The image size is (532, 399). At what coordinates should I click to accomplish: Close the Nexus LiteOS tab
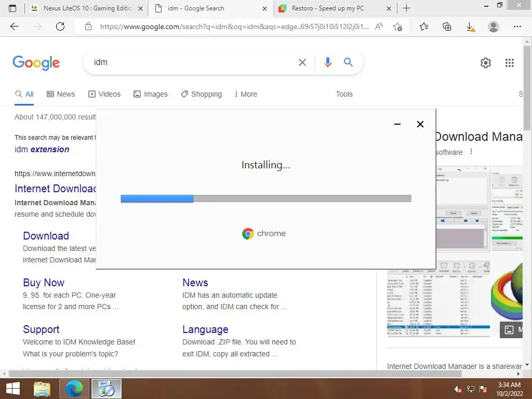click(140, 9)
